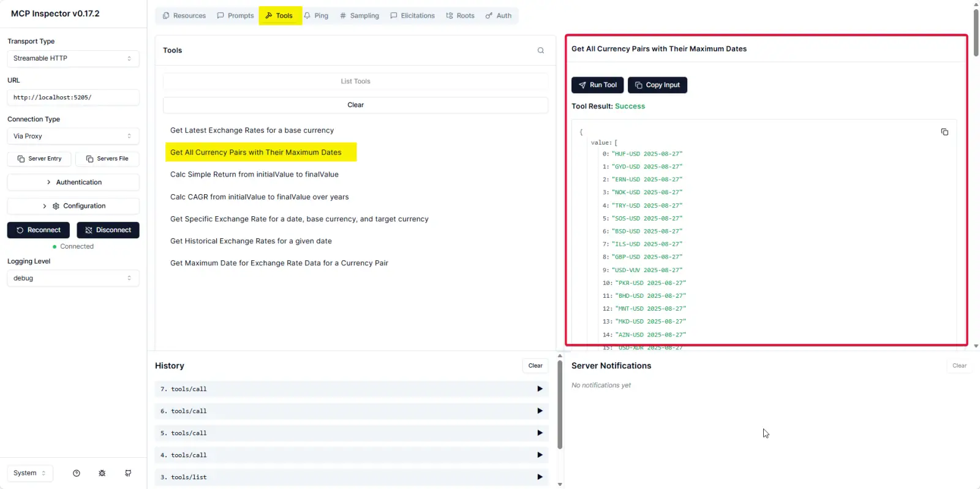Switch to the Prompts tab
The width and height of the screenshot is (980, 489).
[x=235, y=16]
